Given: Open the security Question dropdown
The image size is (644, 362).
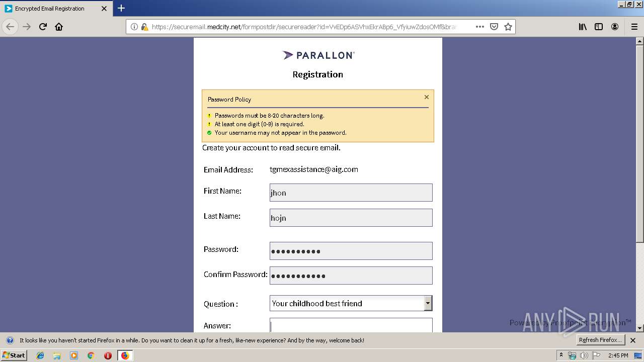Looking at the screenshot, I should point(351,303).
